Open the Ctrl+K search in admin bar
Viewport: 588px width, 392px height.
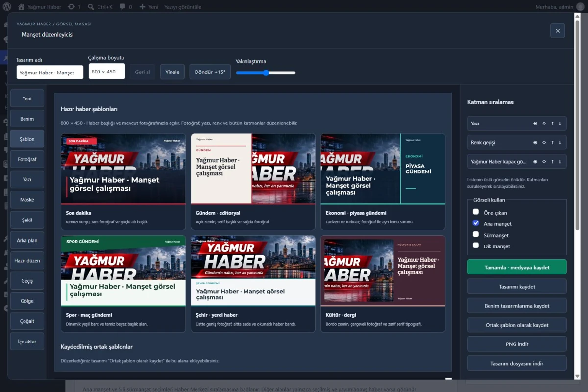pyautogui.click(x=100, y=7)
